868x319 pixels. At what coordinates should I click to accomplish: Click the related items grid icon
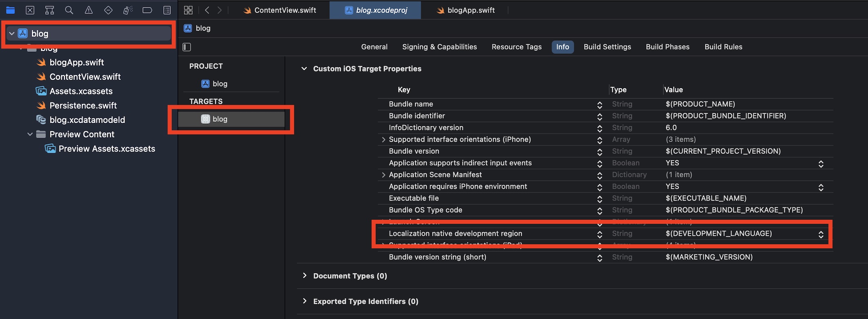point(188,10)
